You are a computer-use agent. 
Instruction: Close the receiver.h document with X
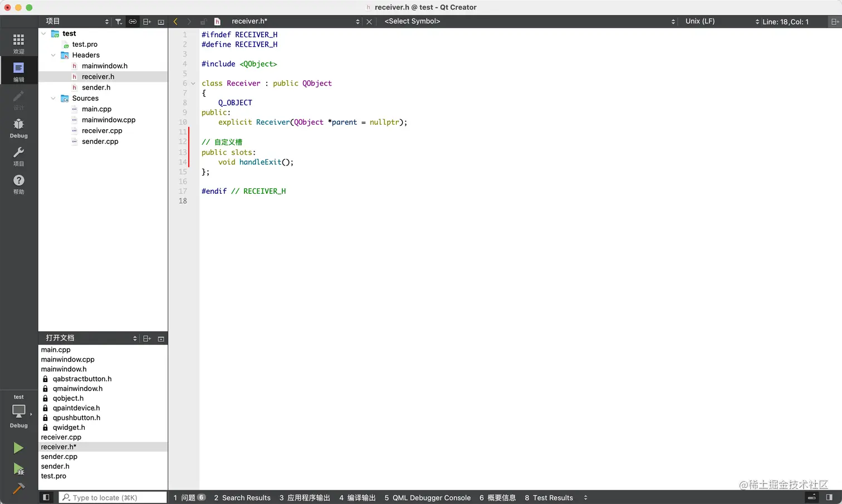click(x=369, y=22)
